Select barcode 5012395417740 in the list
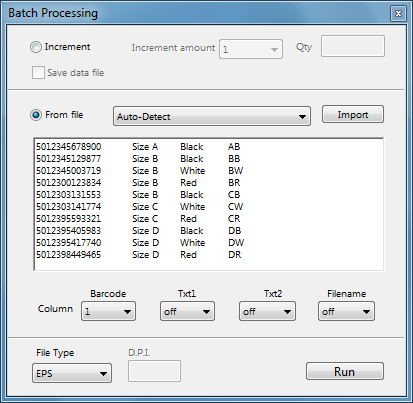 [69, 243]
